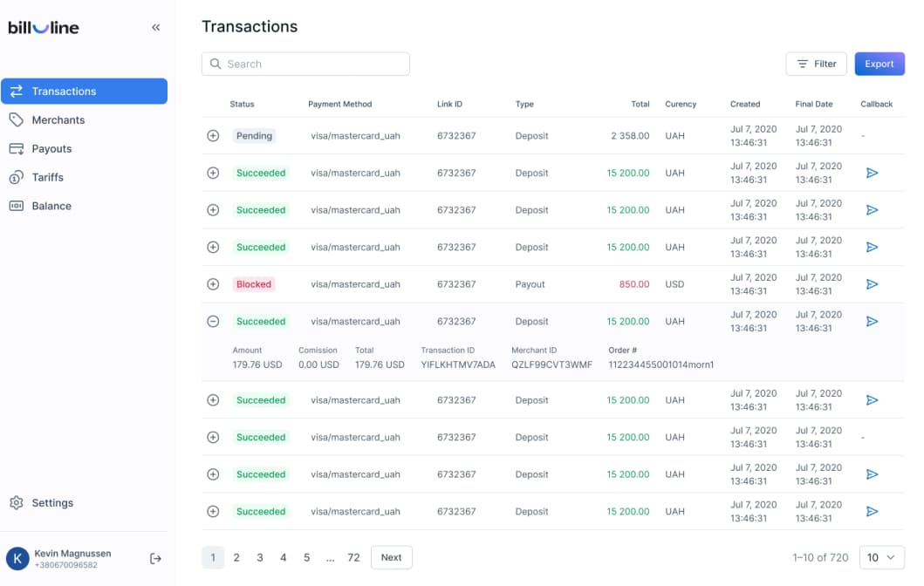The width and height of the screenshot is (924, 586).
Task: Go to the Next page
Action: 391,557
